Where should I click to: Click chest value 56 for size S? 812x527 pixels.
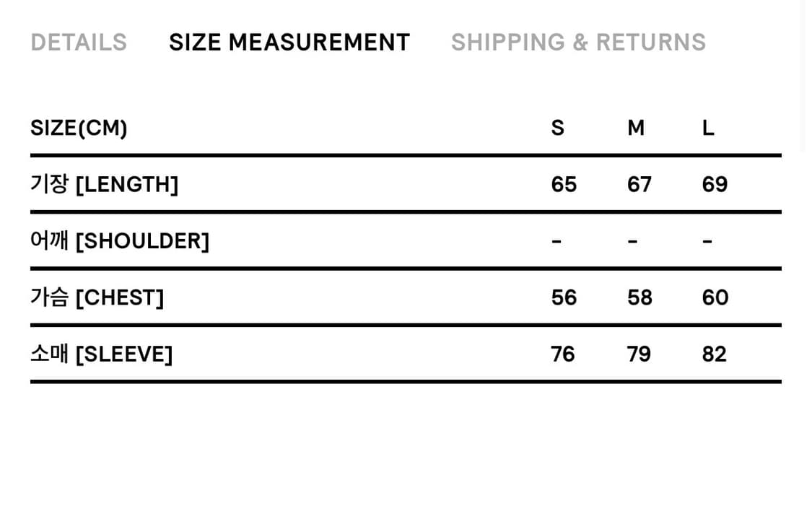[564, 297]
